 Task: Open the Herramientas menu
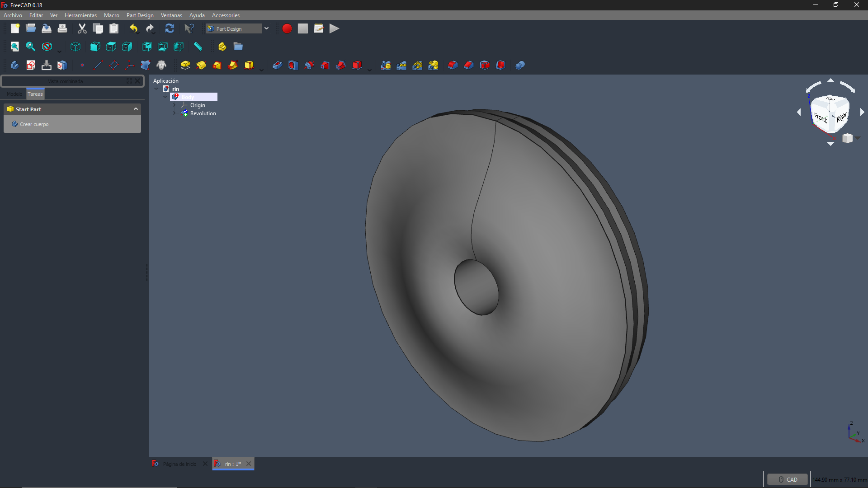pos(80,15)
